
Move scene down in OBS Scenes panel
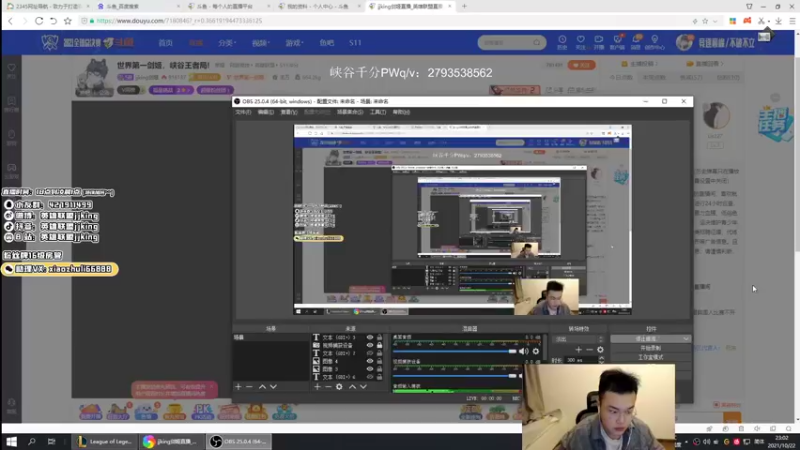tap(273, 387)
